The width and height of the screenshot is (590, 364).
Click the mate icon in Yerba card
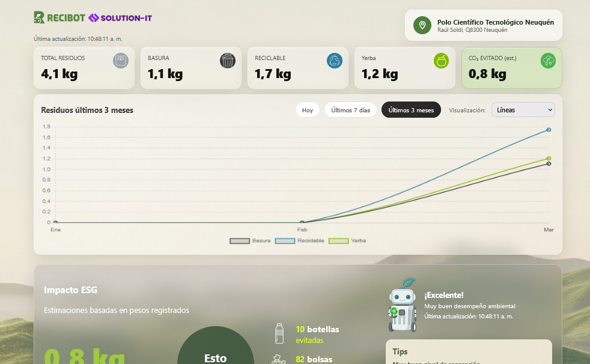pos(442,61)
